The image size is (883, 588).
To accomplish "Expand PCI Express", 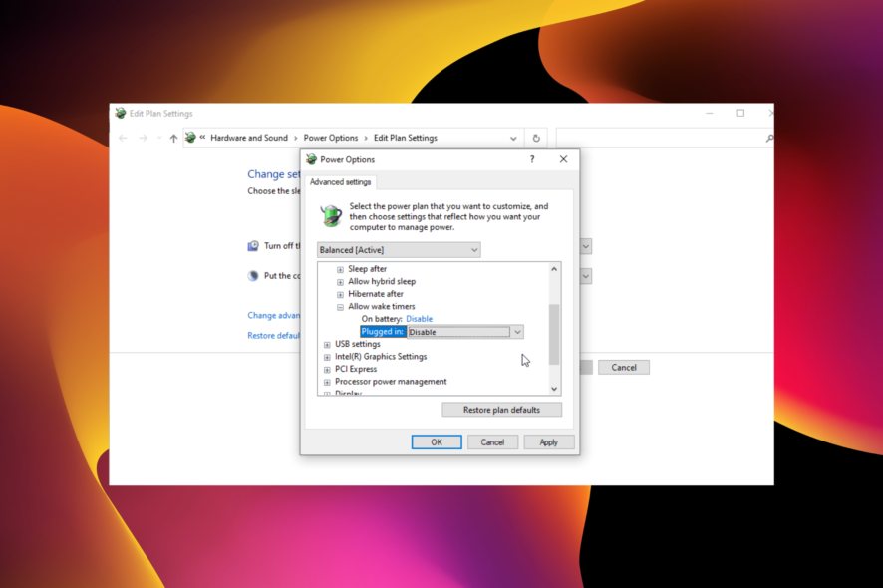I will pos(327,370).
